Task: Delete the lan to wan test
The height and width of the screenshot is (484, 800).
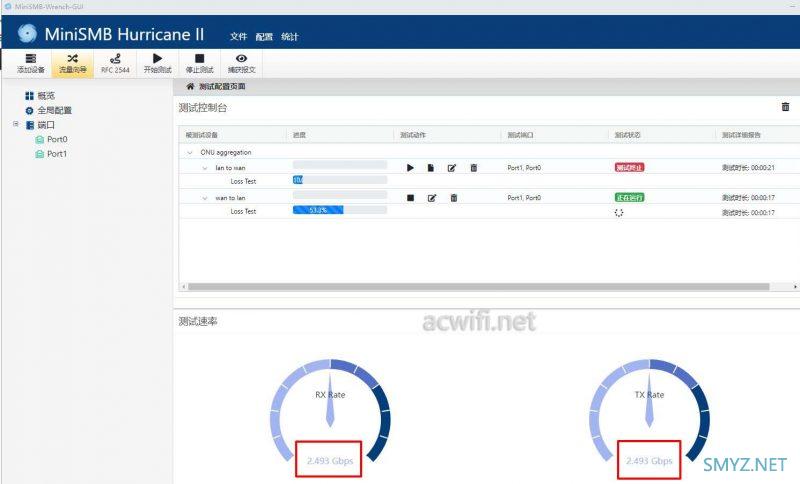Action: click(x=473, y=167)
